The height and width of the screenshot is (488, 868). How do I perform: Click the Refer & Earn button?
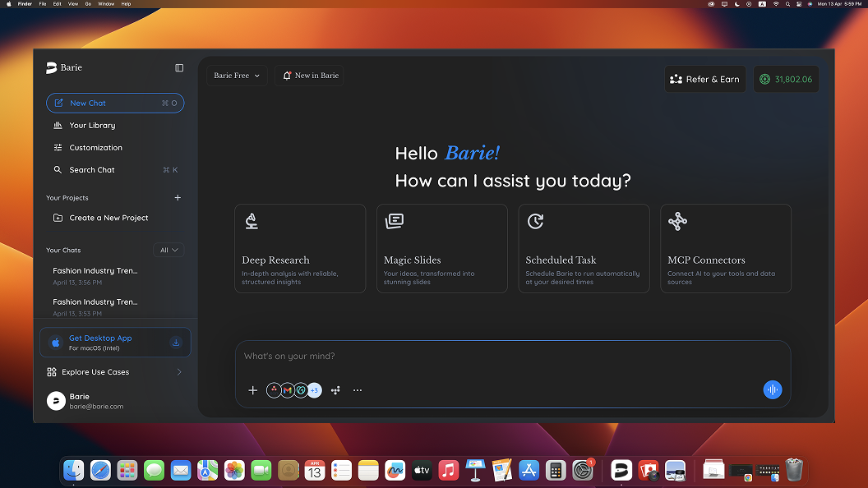(704, 80)
